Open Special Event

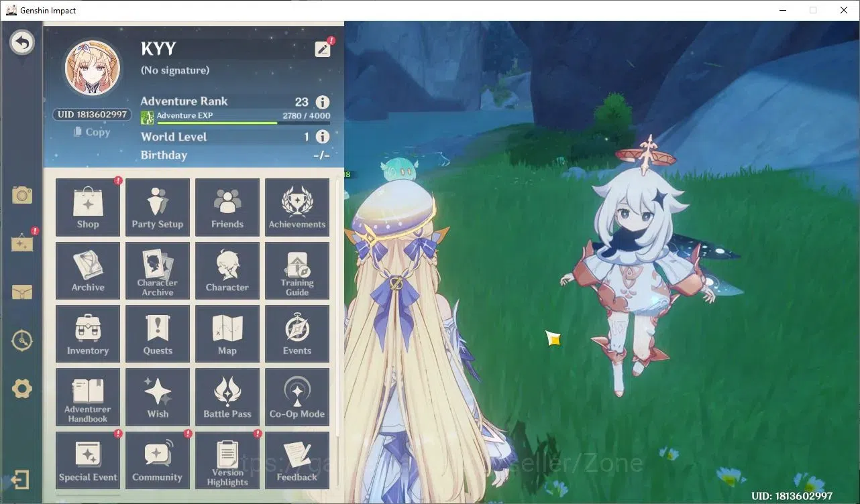click(88, 460)
